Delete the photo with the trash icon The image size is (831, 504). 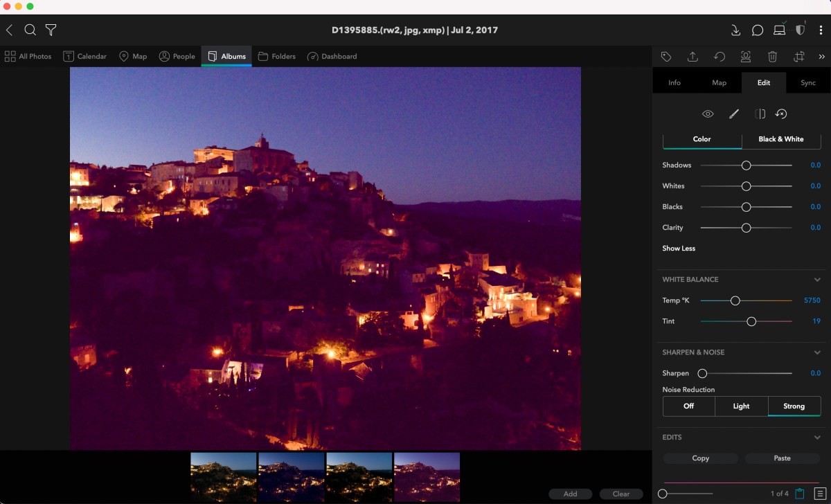tap(773, 57)
